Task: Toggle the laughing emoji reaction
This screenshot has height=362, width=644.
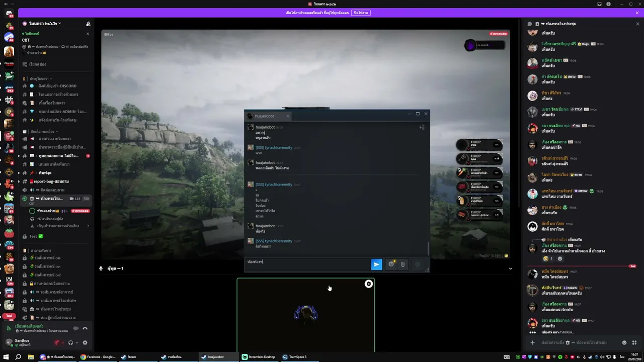Action: pyautogui.click(x=548, y=258)
